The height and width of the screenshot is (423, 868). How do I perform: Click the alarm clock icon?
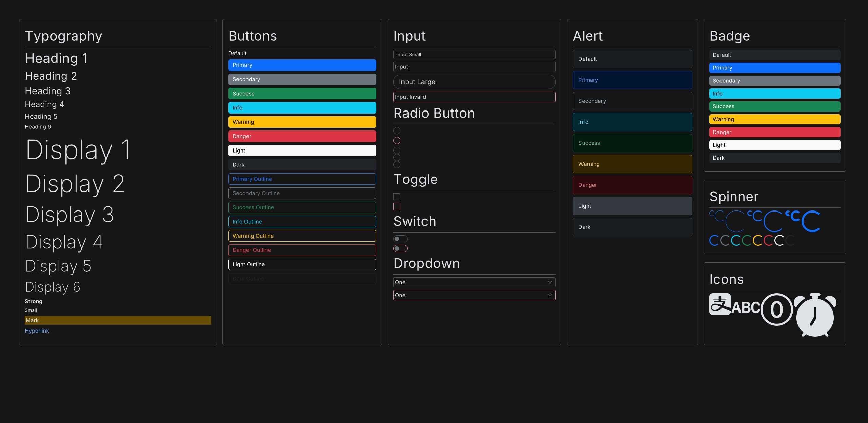pos(815,315)
